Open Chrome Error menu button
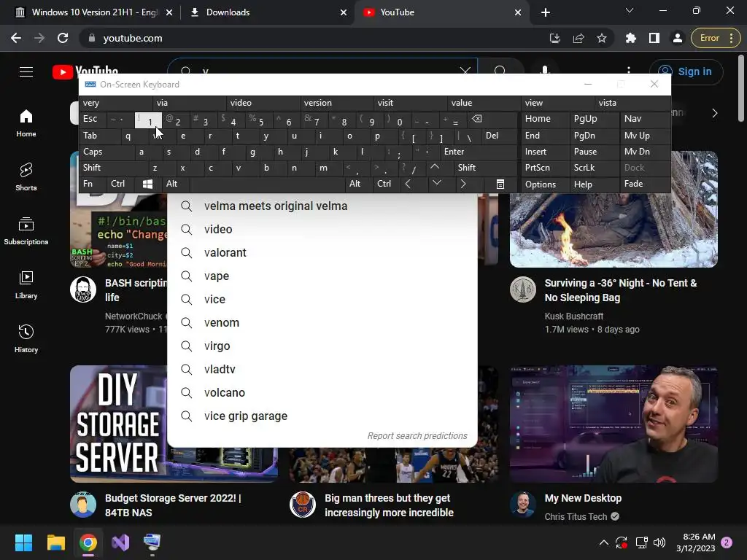The image size is (747, 560). tap(715, 38)
